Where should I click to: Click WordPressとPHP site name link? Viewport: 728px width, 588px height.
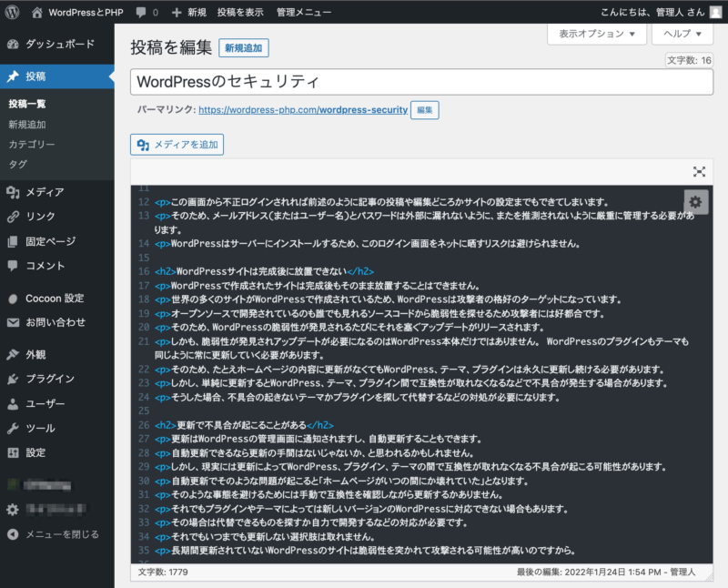(x=86, y=13)
